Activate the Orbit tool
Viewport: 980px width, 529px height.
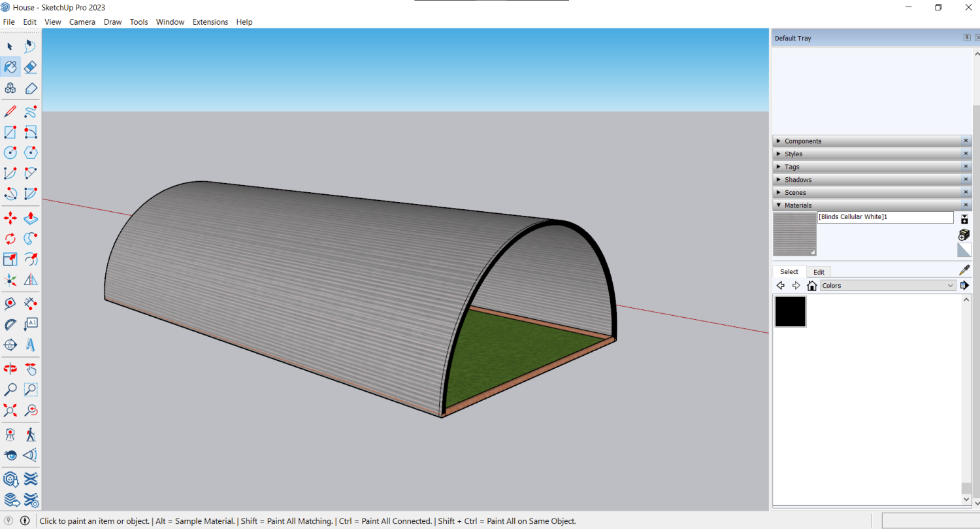coord(10,369)
